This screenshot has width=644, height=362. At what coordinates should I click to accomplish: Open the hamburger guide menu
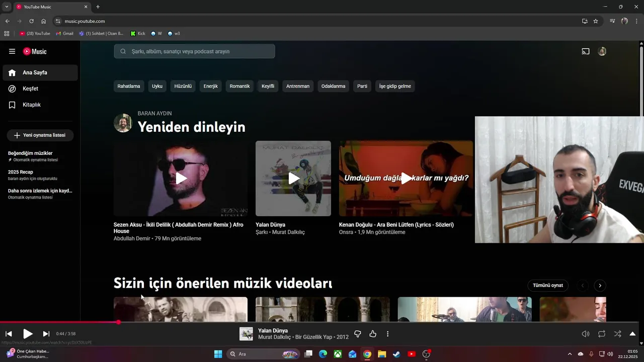point(12,51)
